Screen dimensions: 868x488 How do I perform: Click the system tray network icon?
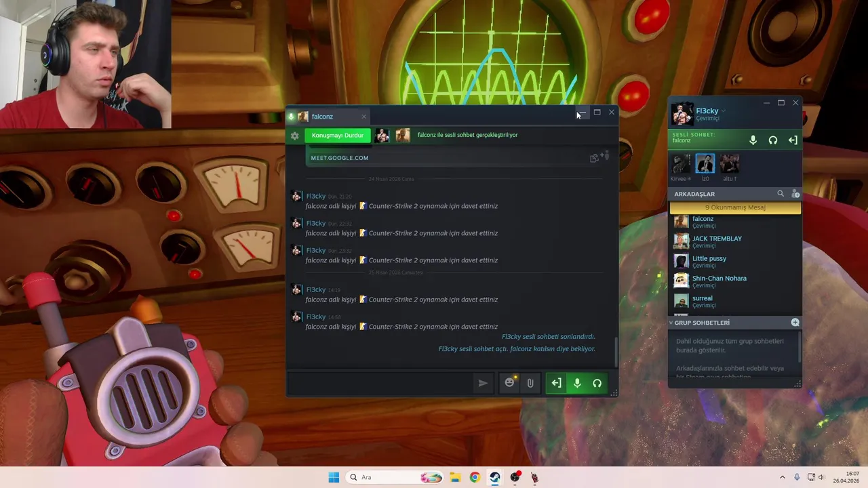[811, 477]
